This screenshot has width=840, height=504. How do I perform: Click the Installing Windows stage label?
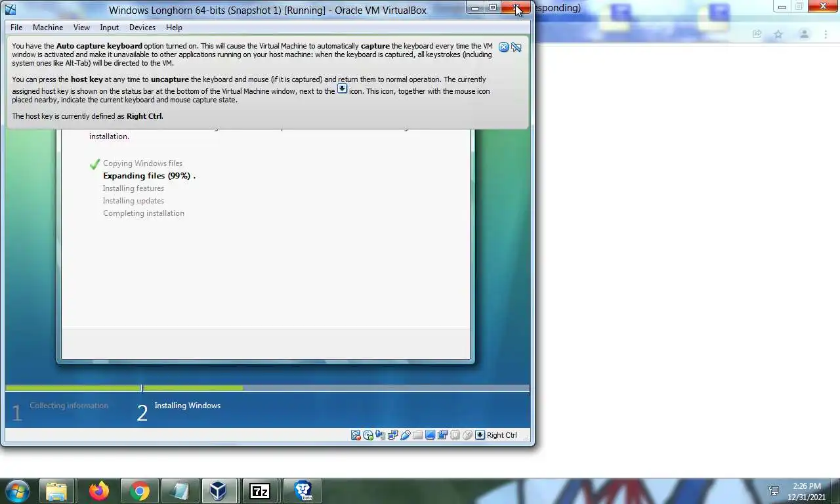coord(187,406)
